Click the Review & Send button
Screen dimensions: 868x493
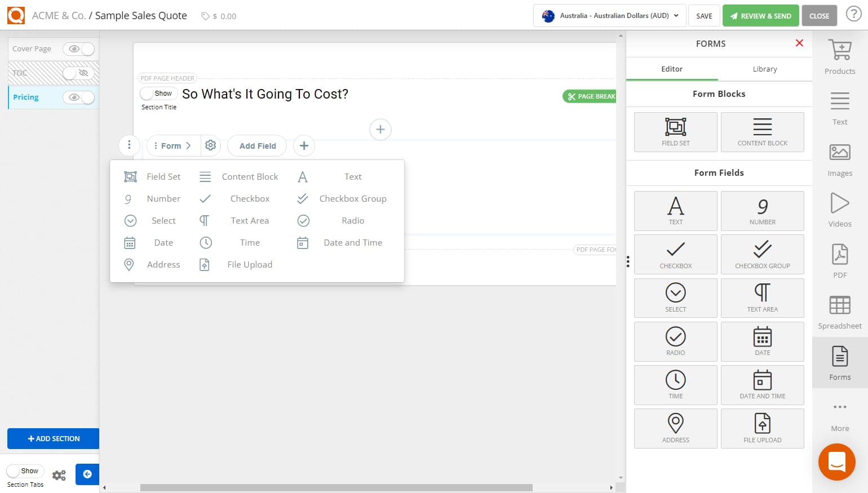(760, 16)
